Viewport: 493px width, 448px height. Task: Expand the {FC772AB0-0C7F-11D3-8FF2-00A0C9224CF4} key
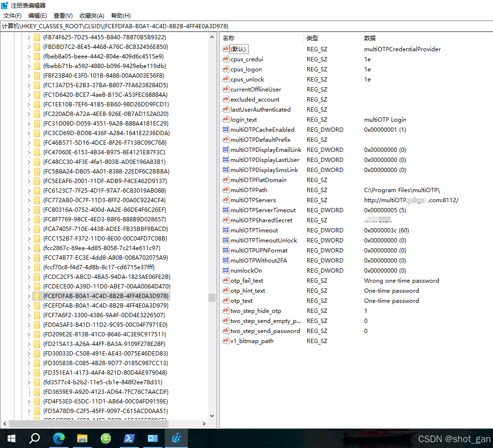pyautogui.click(x=29, y=200)
